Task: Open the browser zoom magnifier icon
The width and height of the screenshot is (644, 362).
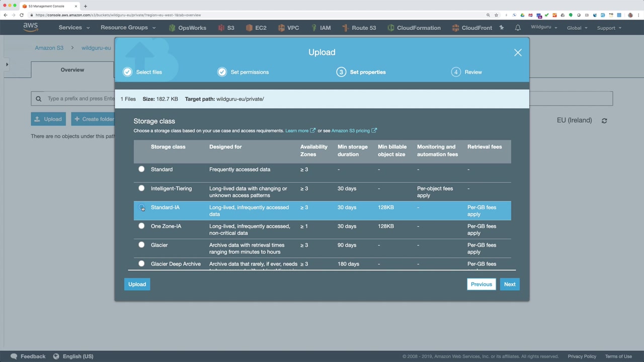Action: click(x=488, y=15)
